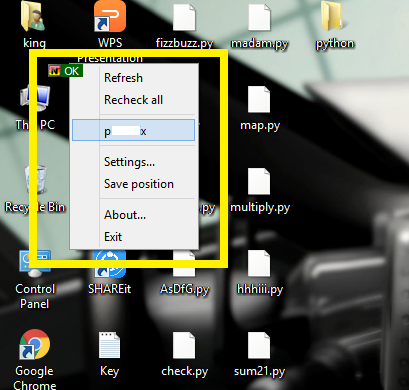Select the check.py file icon
This screenshot has width=409, height=390.
click(184, 345)
